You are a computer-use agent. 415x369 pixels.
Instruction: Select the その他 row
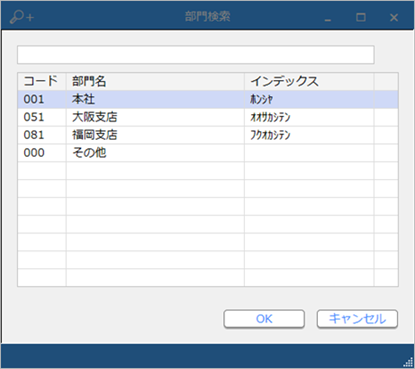[x=208, y=153]
